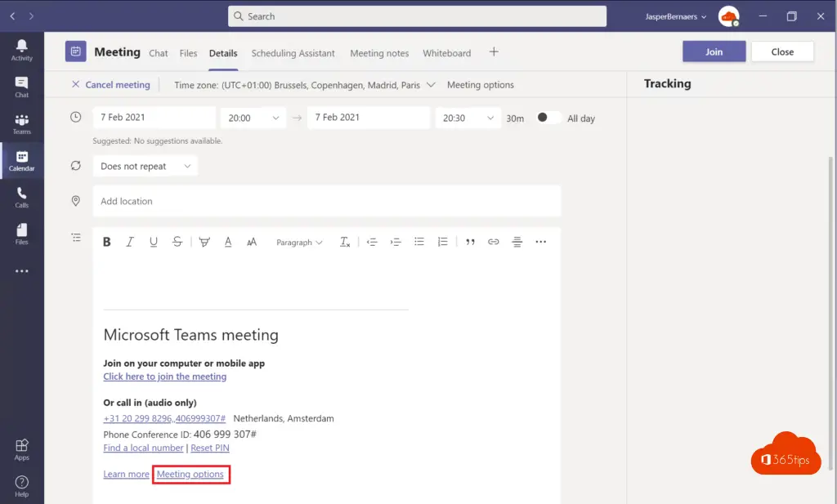Click the clear formatting icon

pyautogui.click(x=345, y=242)
